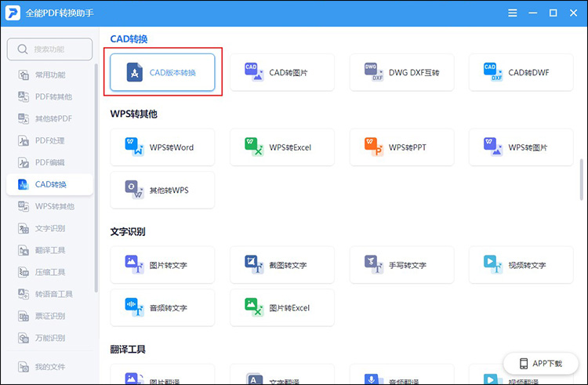Click the sidebar vertical scrollbar
Viewport: 588px width, 385px height.
[x=96, y=178]
